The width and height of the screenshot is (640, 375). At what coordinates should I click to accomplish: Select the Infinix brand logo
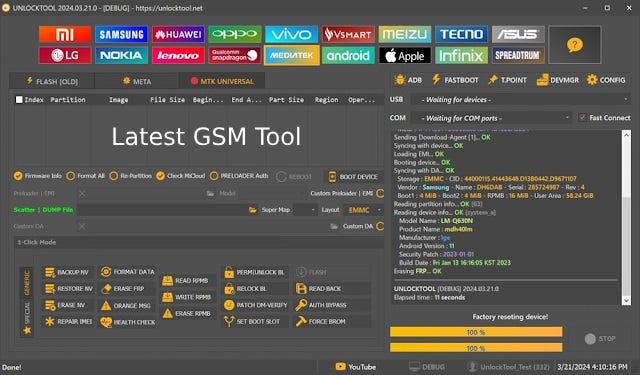(461, 55)
